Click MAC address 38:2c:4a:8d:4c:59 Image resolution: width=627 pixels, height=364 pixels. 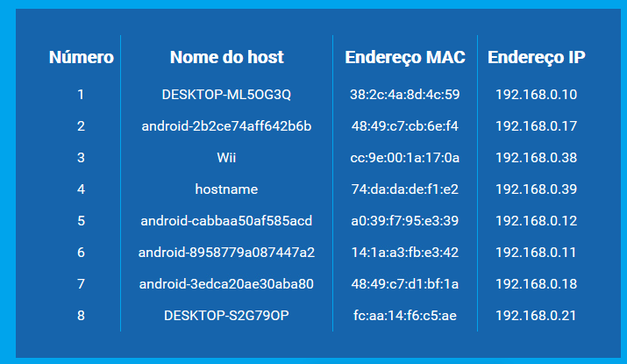coord(404,95)
